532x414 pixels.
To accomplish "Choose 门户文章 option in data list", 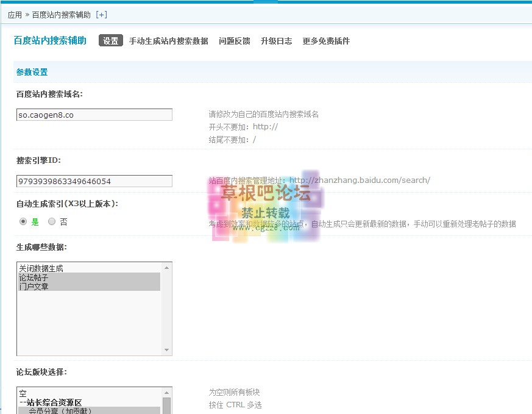I will (34, 286).
